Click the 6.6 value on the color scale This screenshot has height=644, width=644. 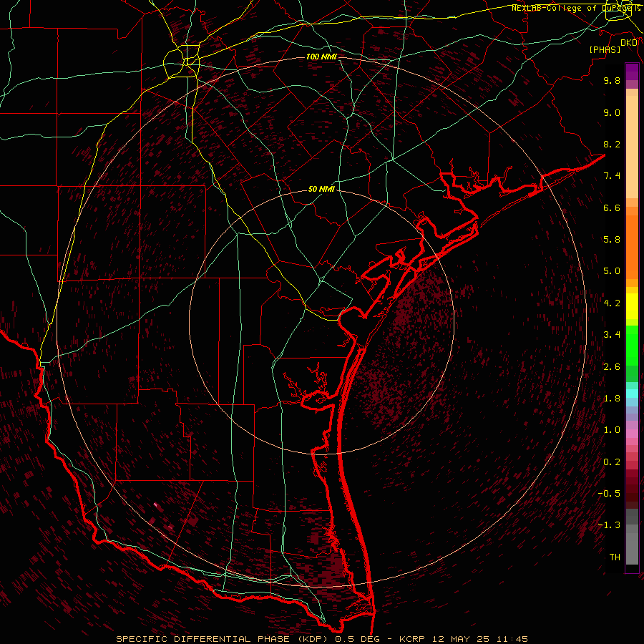click(x=612, y=208)
